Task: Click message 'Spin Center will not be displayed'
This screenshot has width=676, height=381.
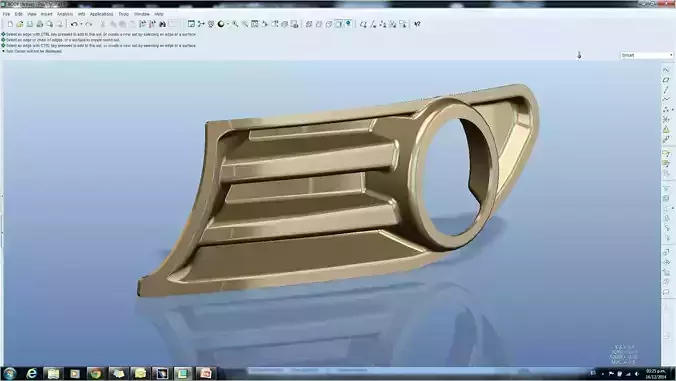Action: [34, 51]
